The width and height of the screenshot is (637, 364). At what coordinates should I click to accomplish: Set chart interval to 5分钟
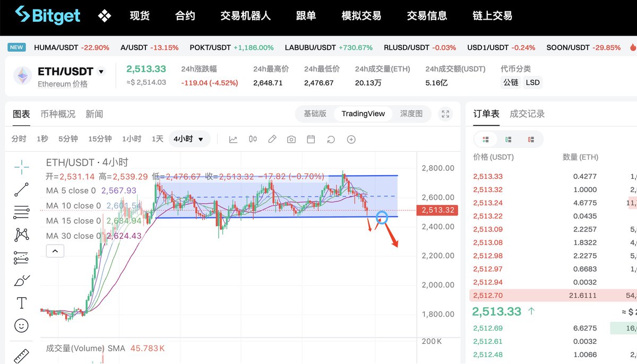68,139
